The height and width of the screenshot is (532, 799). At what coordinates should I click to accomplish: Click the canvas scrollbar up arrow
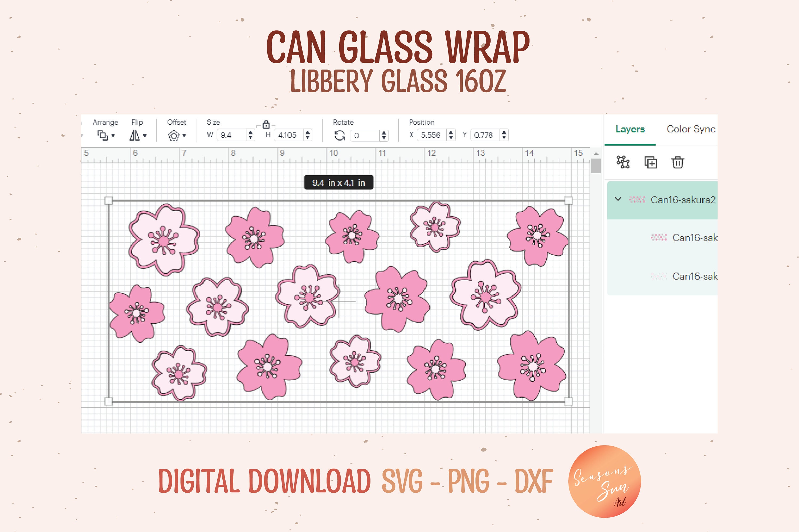tap(596, 154)
